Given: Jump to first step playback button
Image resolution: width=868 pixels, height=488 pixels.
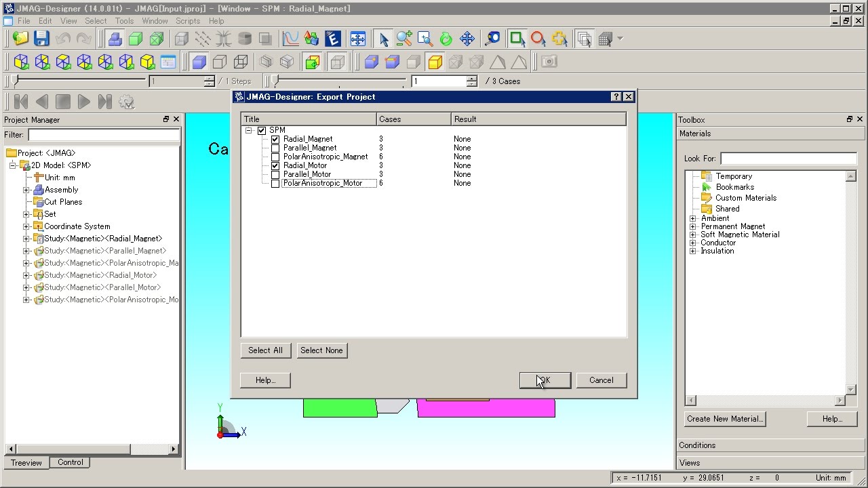Looking at the screenshot, I should [21, 102].
